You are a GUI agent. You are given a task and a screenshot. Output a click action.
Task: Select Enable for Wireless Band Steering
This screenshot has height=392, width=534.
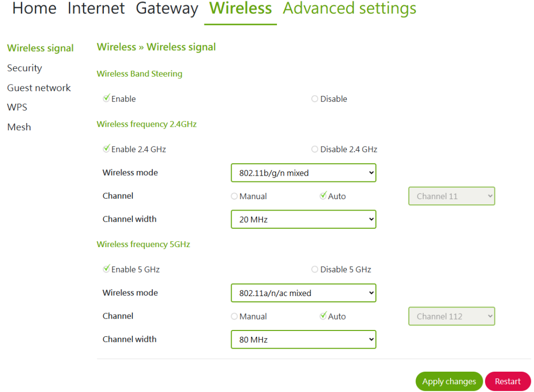click(106, 99)
